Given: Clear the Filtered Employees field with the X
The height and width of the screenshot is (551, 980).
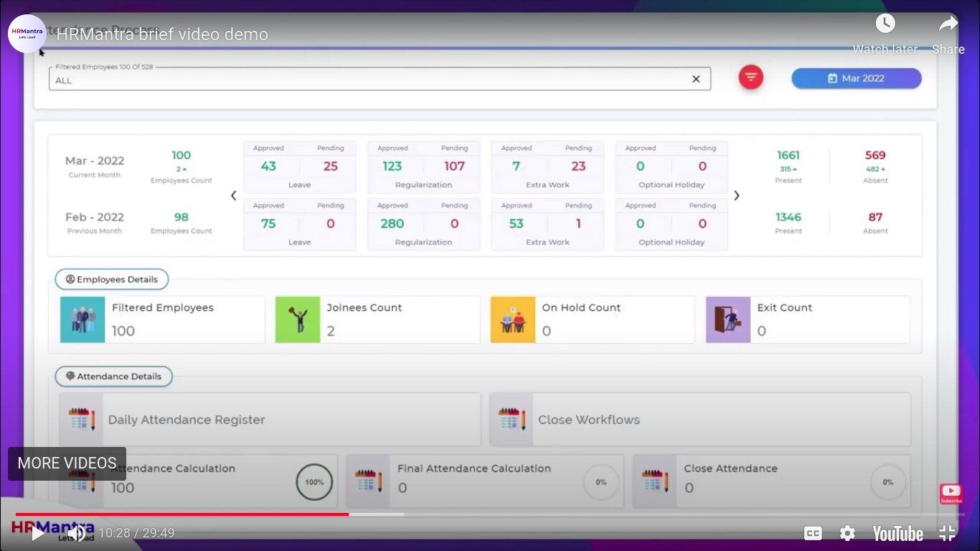Looking at the screenshot, I should [x=696, y=79].
